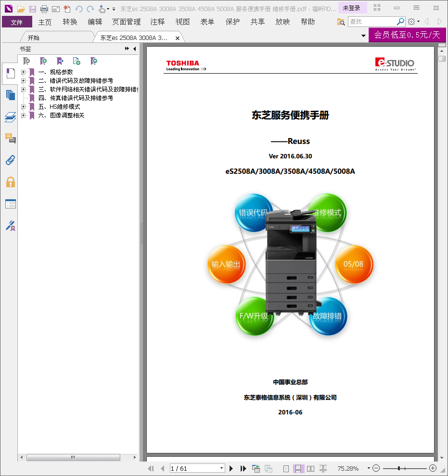
Task: Open the layers panel icon
Action: tap(10, 117)
